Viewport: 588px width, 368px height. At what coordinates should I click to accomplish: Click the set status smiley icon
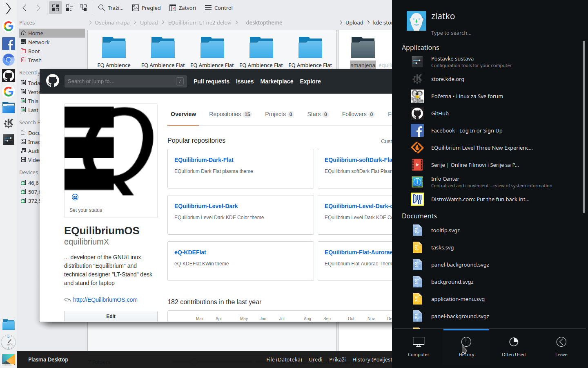click(x=75, y=197)
